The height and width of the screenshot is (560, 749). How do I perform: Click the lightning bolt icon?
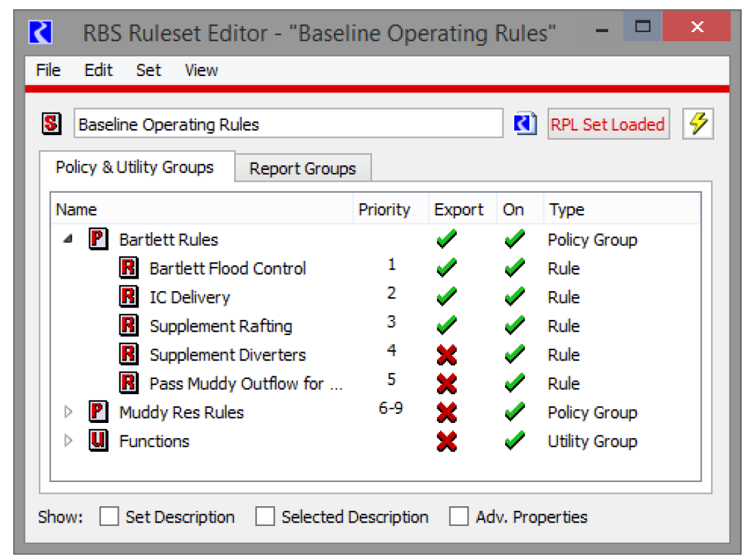698,124
